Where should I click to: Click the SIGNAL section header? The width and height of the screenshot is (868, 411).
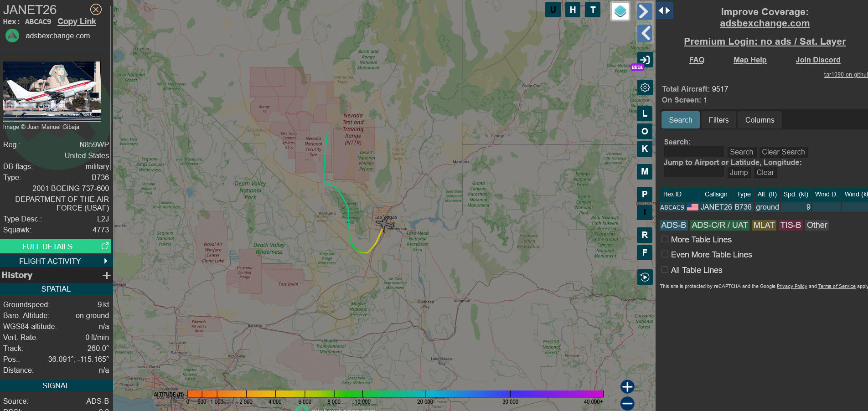pos(56,385)
